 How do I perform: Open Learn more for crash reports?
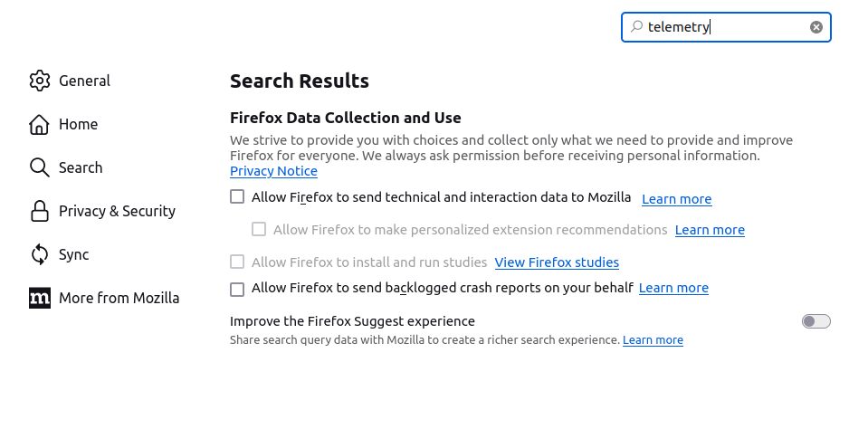click(673, 288)
